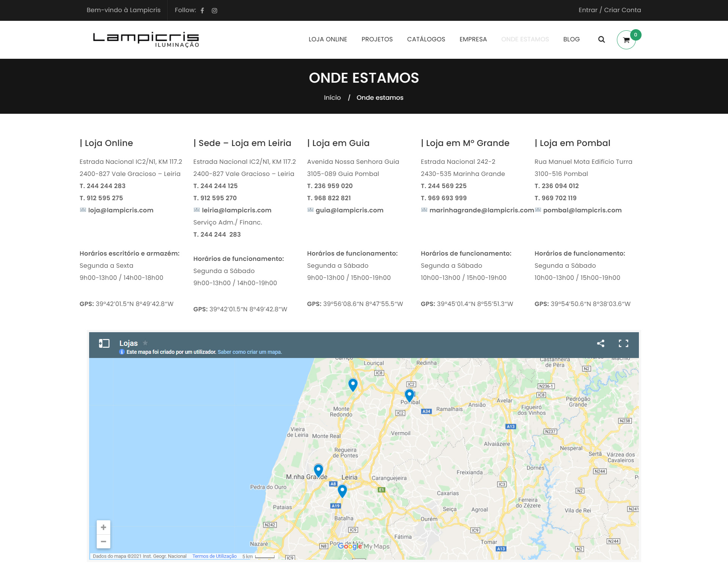Image resolution: width=728 pixels, height=573 pixels.
Task: Zoom in on the map
Action: (x=104, y=527)
